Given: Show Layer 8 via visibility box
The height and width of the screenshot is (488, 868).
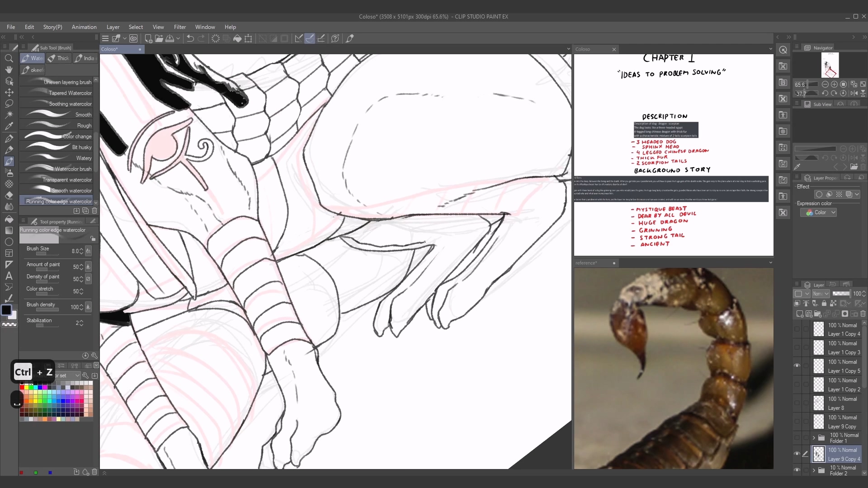Looking at the screenshot, I should [797, 403].
